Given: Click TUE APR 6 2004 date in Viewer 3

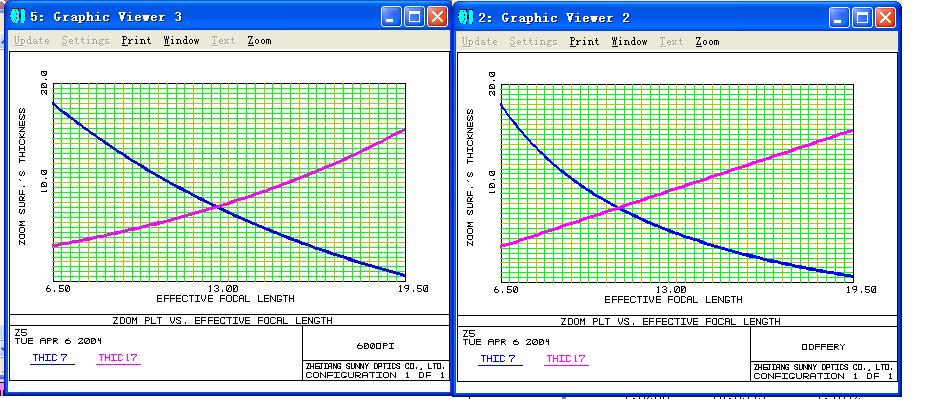Looking at the screenshot, I should coord(58,341).
